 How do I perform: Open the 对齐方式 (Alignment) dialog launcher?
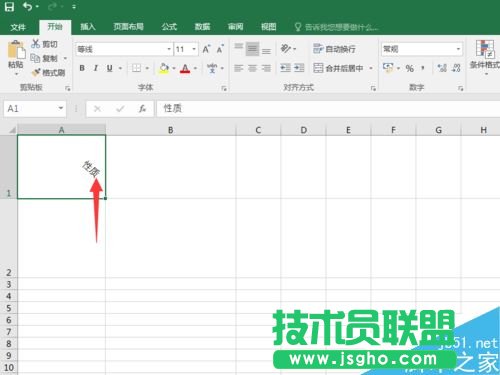[x=373, y=88]
